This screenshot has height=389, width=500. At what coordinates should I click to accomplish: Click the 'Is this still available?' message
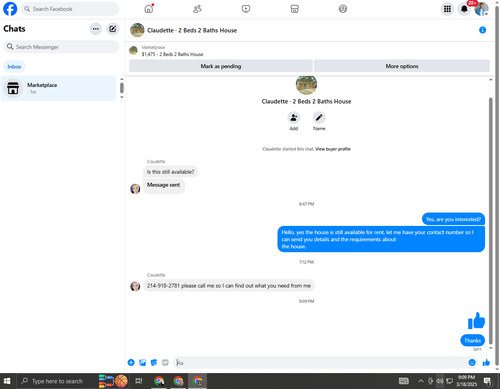click(170, 172)
